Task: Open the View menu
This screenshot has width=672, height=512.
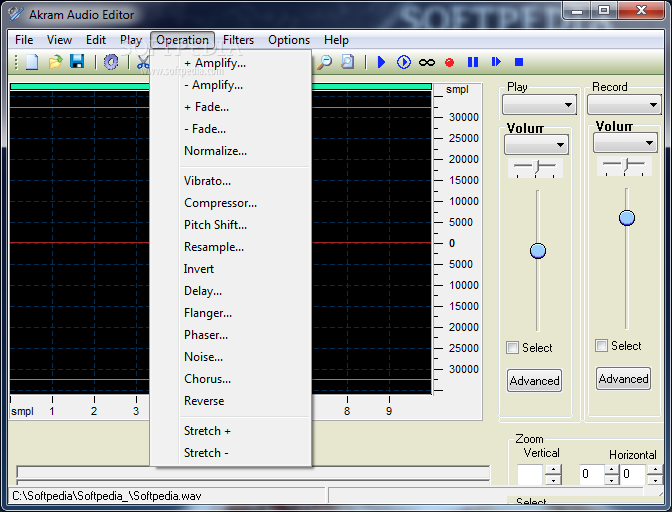Action: pyautogui.click(x=59, y=40)
